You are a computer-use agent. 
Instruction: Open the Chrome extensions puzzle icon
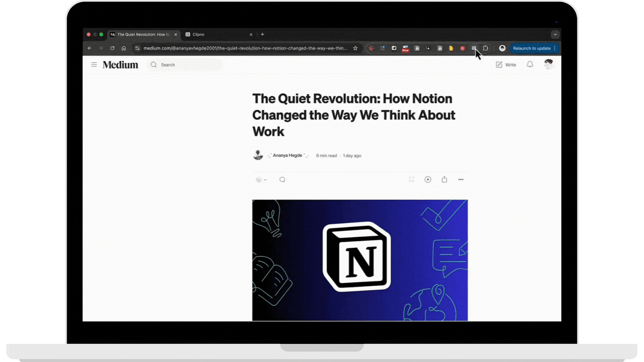(x=485, y=48)
